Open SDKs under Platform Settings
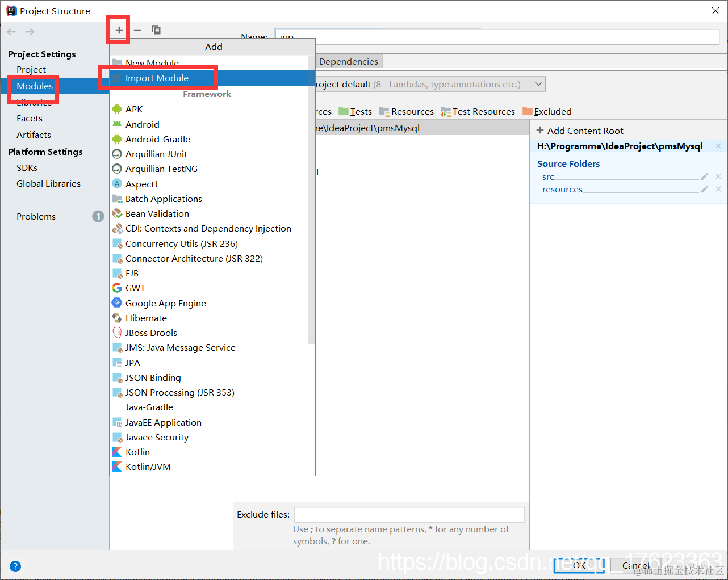Viewport: 728px width, 580px height. (27, 167)
